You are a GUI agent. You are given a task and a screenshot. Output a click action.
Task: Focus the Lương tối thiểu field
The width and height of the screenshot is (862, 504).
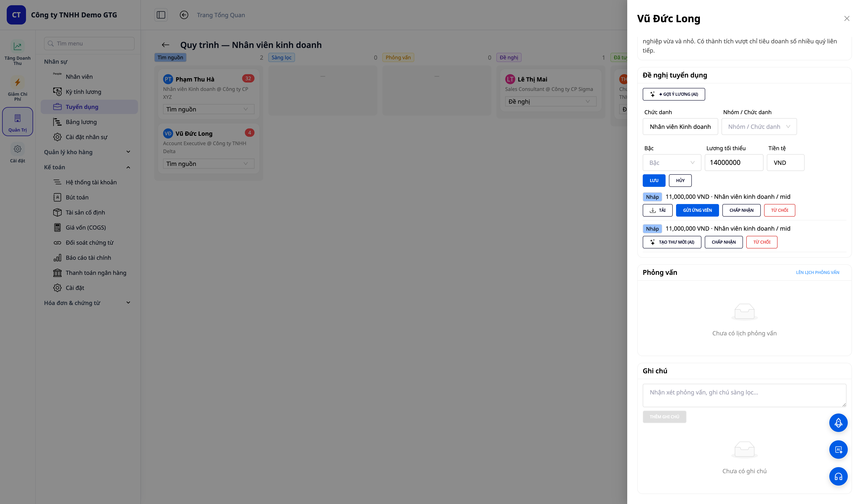pyautogui.click(x=734, y=162)
